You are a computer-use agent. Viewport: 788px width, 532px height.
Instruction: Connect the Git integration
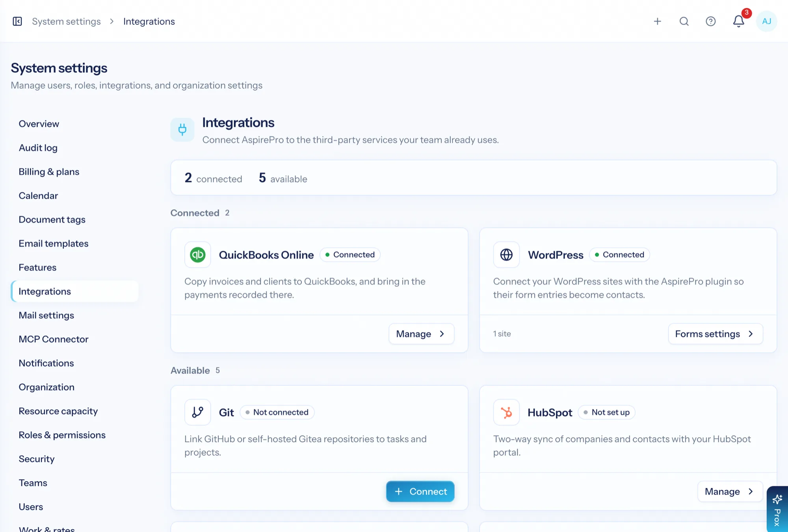[x=420, y=491]
